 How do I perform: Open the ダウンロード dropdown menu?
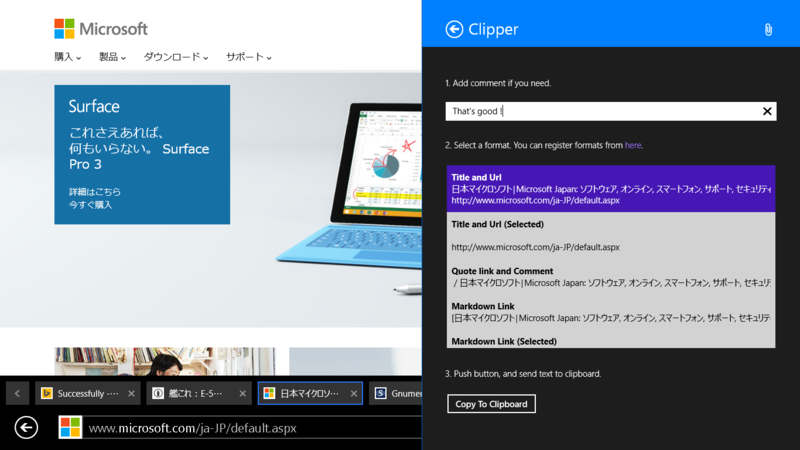click(x=176, y=57)
